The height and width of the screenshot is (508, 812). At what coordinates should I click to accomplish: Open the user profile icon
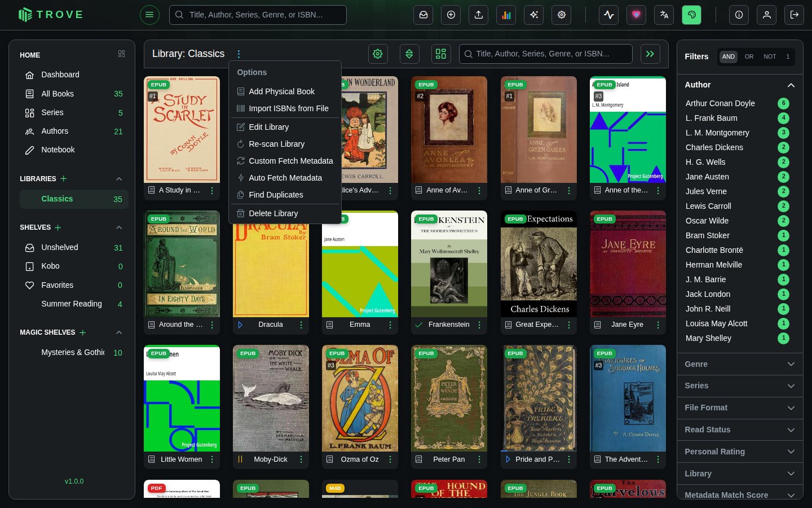tap(767, 15)
